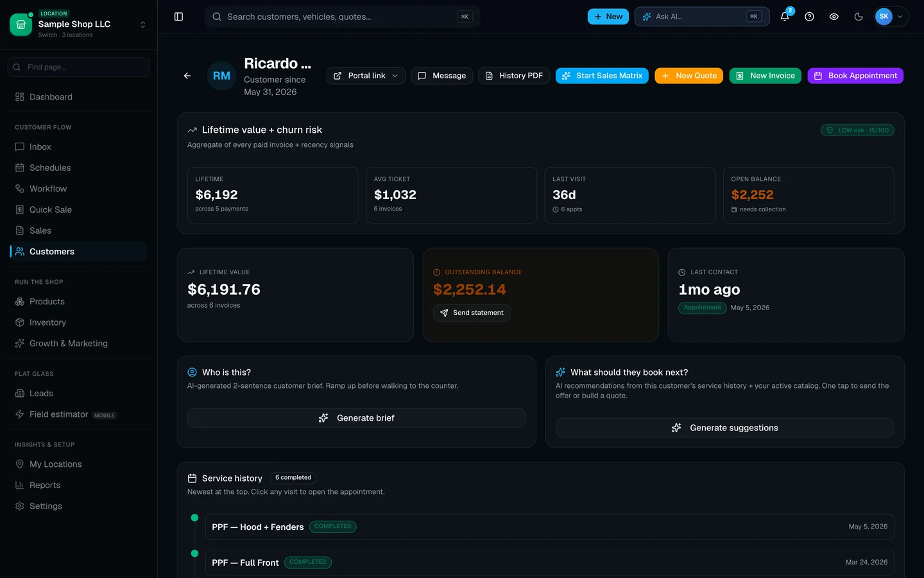Switch theme with the moon icon

[859, 17]
